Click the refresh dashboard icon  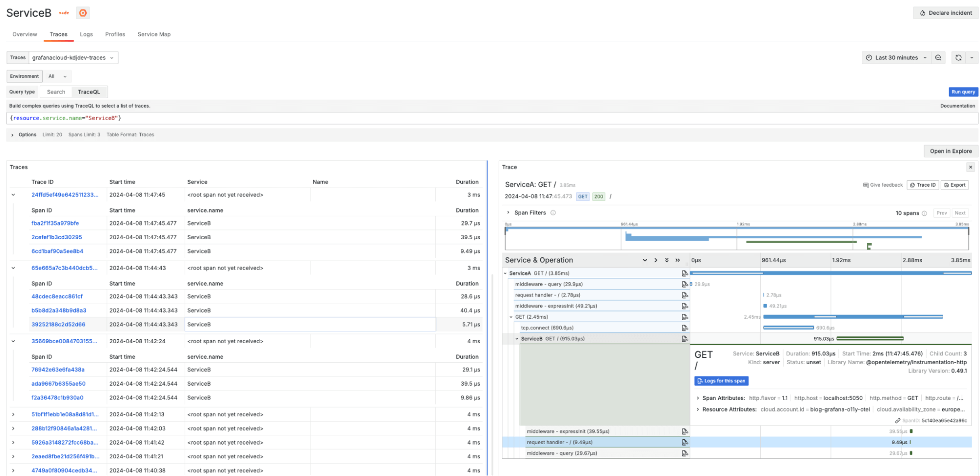click(958, 58)
